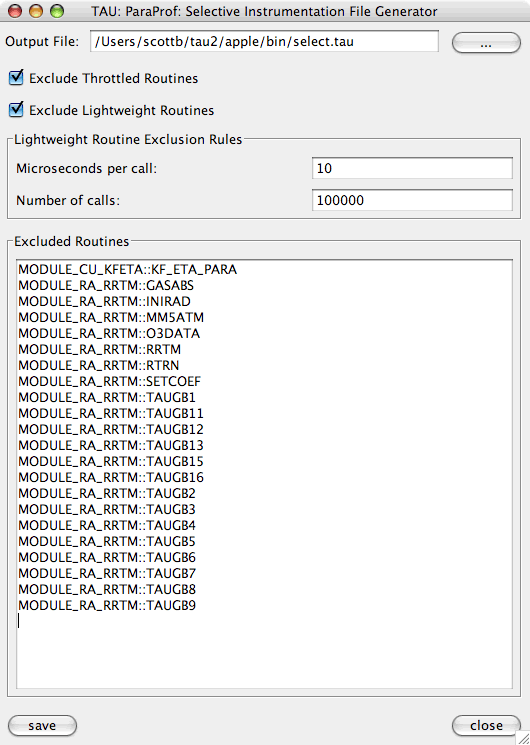Close window with red title bar button
The image size is (530, 745).
(x=15, y=10)
